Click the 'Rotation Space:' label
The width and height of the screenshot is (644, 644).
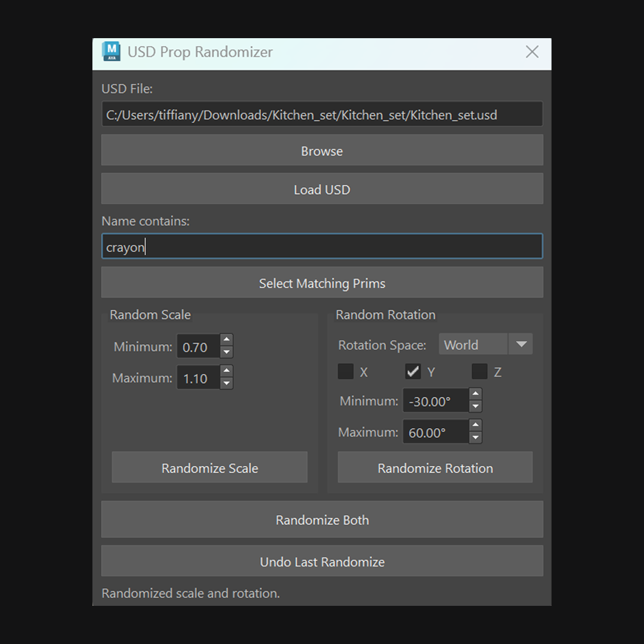(x=382, y=345)
